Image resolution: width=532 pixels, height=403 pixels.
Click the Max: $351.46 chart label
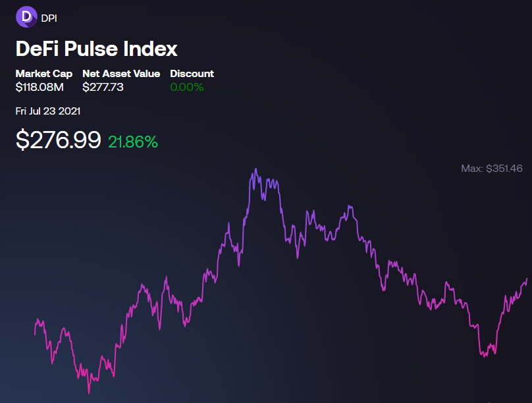pyautogui.click(x=492, y=169)
